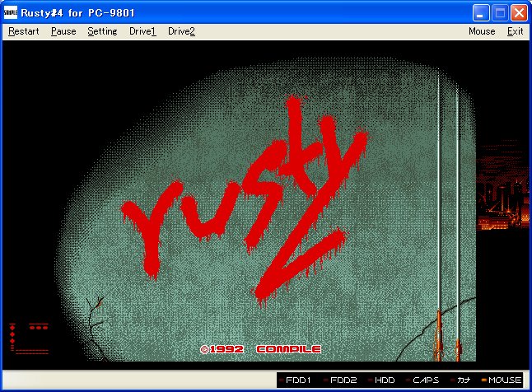This screenshot has height=392, width=532.
Task: Open the Drive2 menu
Action: coord(181,31)
